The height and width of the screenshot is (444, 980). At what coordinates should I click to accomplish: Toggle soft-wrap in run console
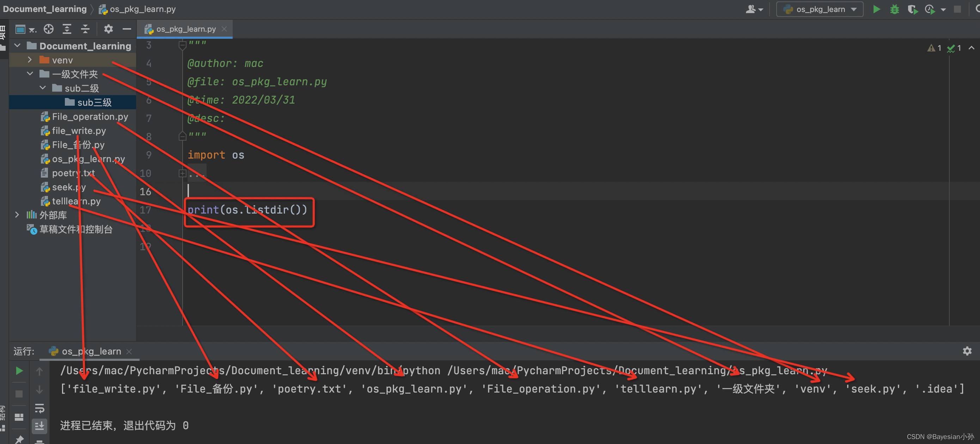(x=39, y=408)
